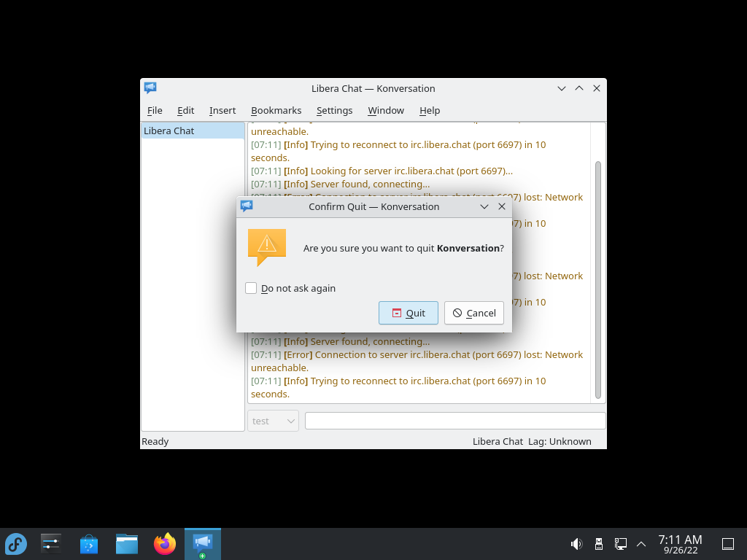Open the Dolphin file manager from the taskbar
The width and height of the screenshot is (747, 560).
[127, 544]
